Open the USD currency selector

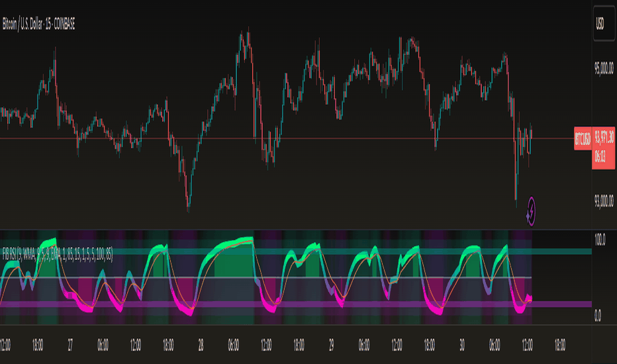click(603, 24)
